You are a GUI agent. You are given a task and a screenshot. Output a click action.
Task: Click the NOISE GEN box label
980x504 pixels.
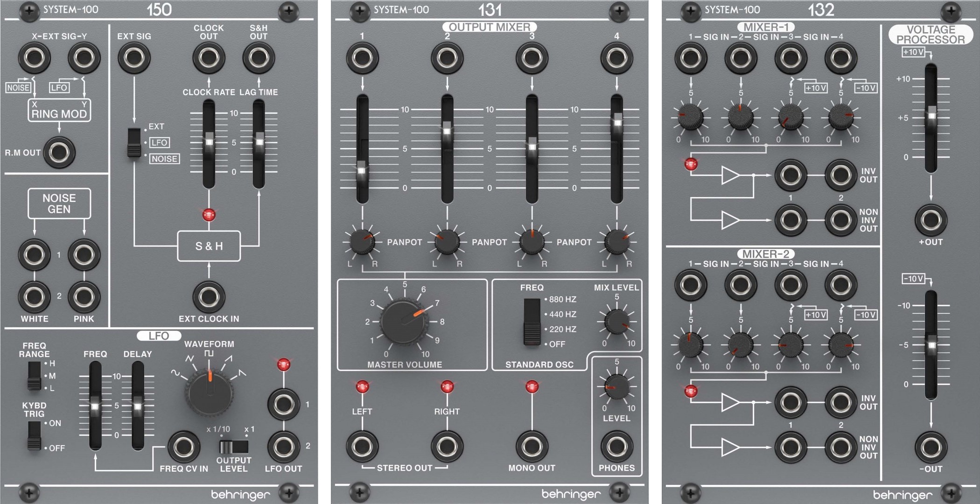[59, 203]
